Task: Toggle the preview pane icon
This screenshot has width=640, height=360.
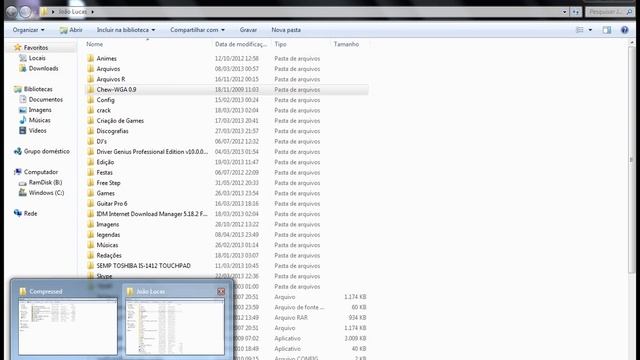Action: point(607,30)
